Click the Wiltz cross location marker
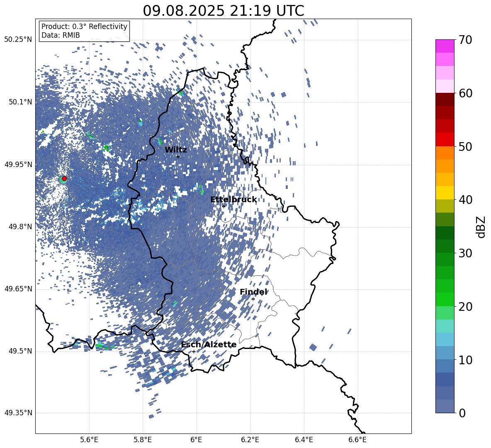 pos(178,157)
